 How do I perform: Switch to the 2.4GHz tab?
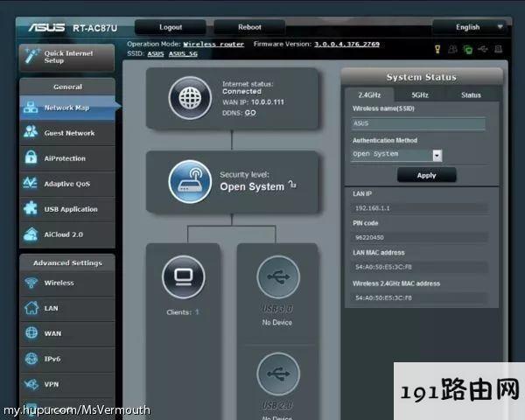369,95
